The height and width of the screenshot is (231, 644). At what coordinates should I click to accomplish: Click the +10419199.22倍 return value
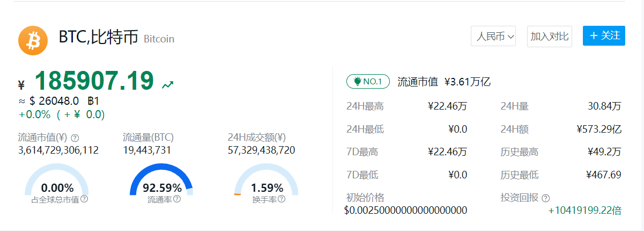tap(585, 211)
